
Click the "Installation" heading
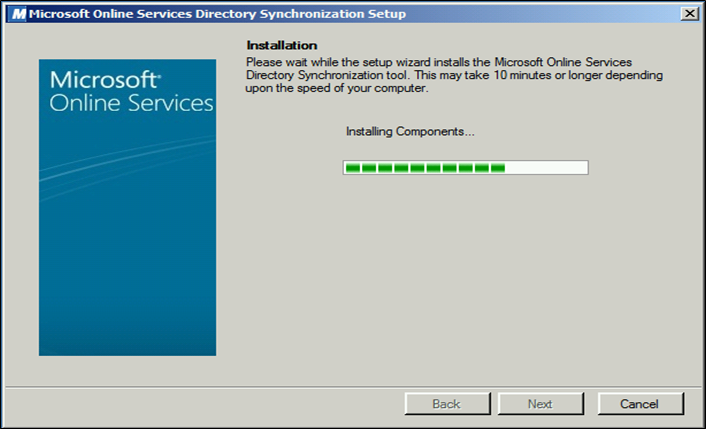click(x=282, y=45)
